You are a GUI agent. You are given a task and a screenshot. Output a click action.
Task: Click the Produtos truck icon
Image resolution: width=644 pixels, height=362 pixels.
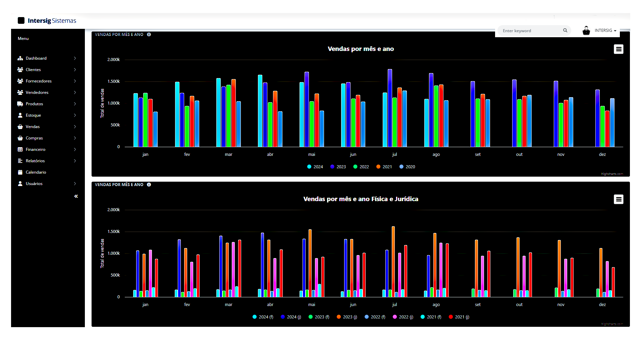pos(20,104)
